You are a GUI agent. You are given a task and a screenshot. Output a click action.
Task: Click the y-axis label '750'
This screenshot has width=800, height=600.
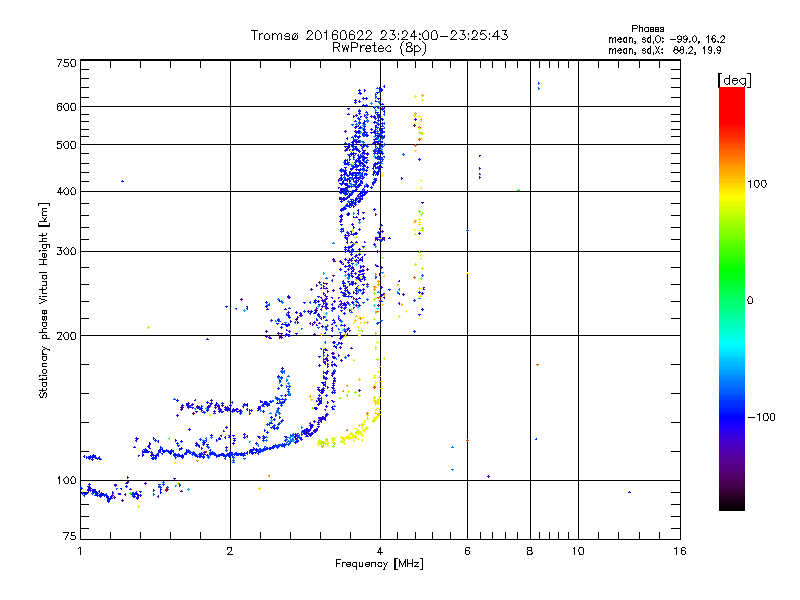[66, 63]
